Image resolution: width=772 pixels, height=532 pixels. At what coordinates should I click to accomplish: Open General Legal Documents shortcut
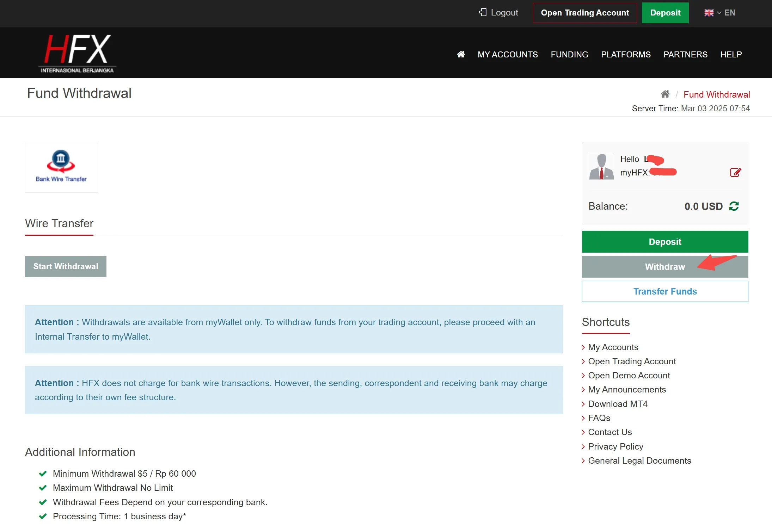[x=639, y=461]
